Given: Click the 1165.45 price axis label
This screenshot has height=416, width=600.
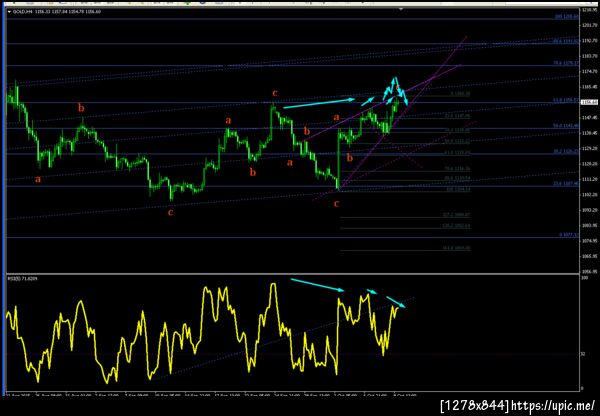Looking at the screenshot, I should tap(590, 86).
